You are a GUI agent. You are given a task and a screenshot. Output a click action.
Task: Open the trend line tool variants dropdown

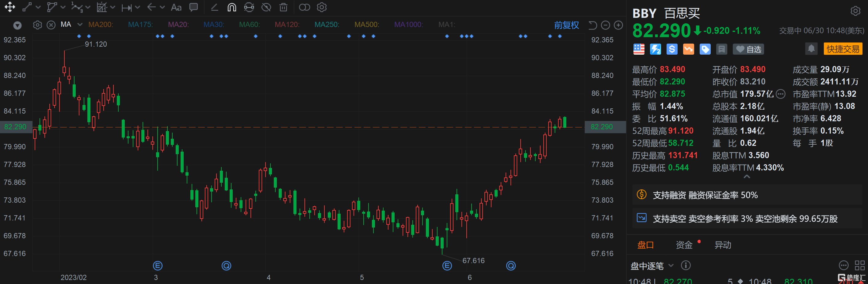[38, 7]
